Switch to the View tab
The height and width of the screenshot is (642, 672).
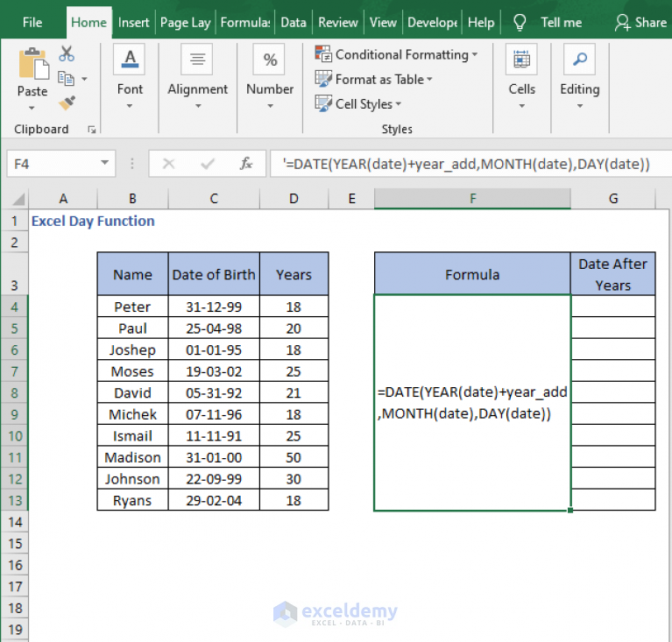(x=383, y=22)
